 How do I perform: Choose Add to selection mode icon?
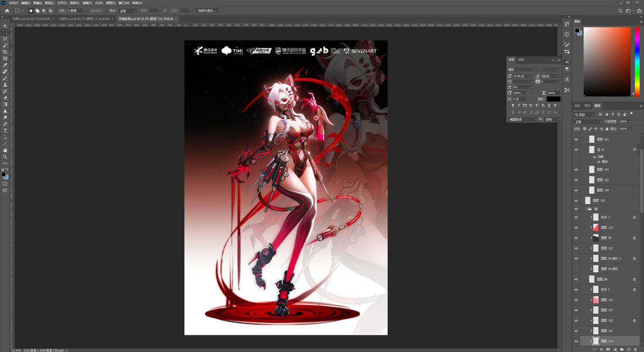(38, 11)
